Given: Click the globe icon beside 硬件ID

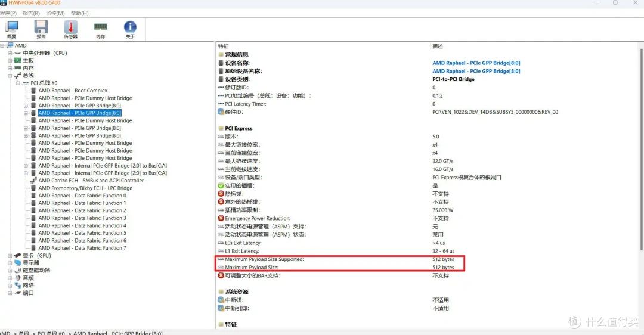Looking at the screenshot, I should click(x=221, y=111).
